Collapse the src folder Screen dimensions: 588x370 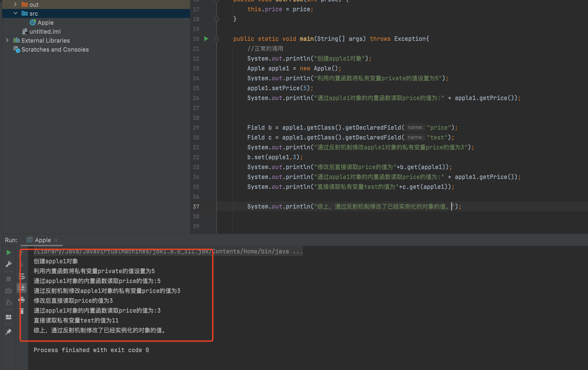pos(15,13)
